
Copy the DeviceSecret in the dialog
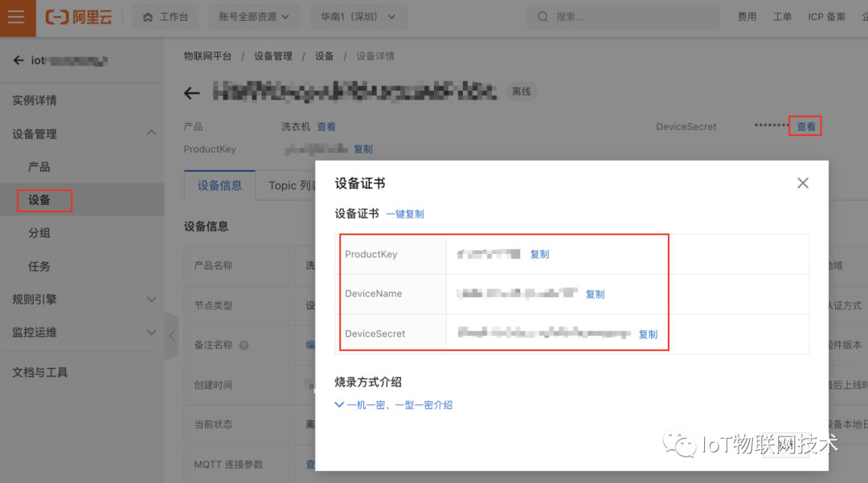(x=649, y=334)
